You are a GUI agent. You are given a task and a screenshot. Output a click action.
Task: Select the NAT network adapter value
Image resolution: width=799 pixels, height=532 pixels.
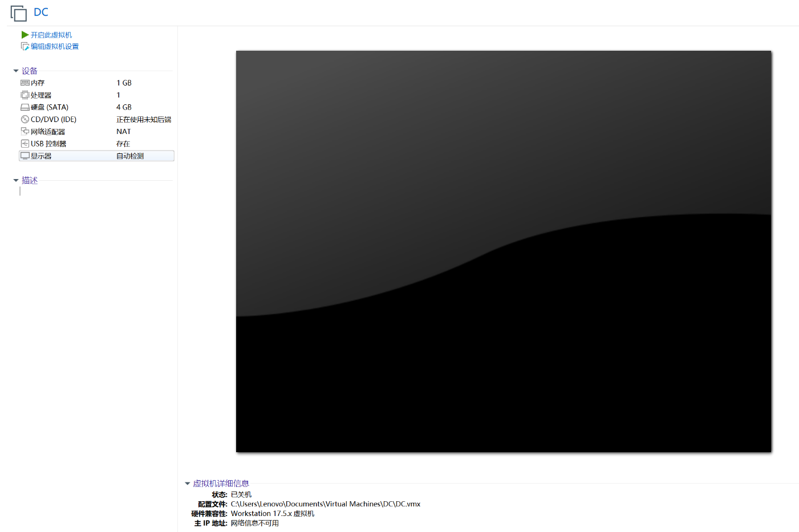pyautogui.click(x=123, y=131)
